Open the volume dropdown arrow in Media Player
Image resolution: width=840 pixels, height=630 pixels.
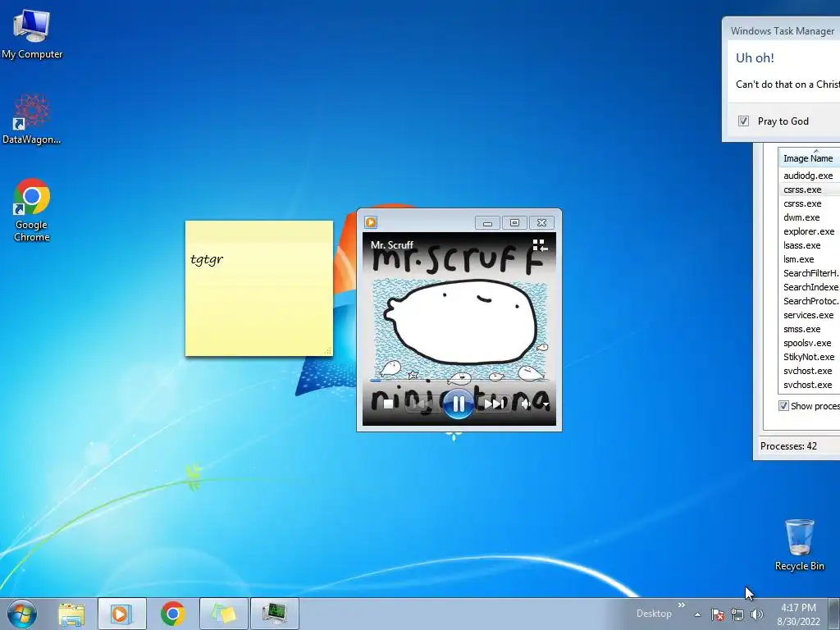click(x=546, y=405)
